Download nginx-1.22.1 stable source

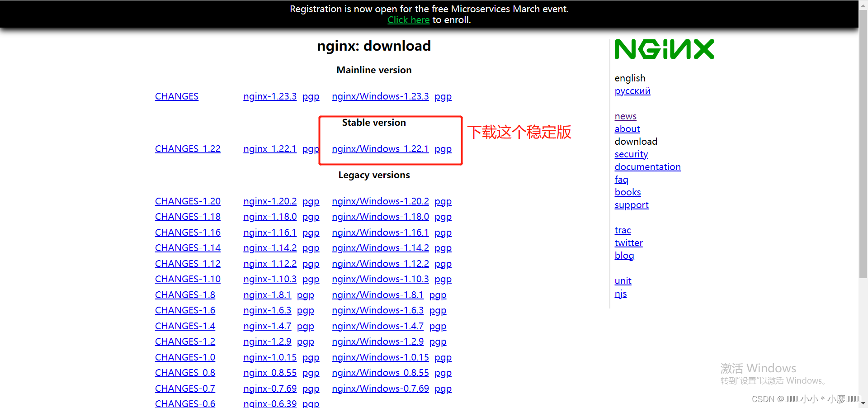click(x=270, y=149)
